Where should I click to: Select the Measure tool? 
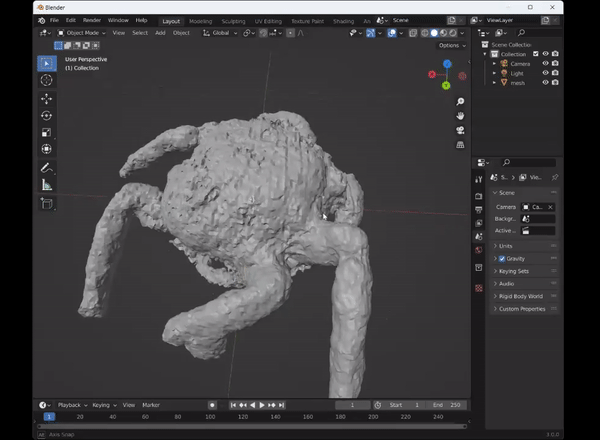(46, 185)
